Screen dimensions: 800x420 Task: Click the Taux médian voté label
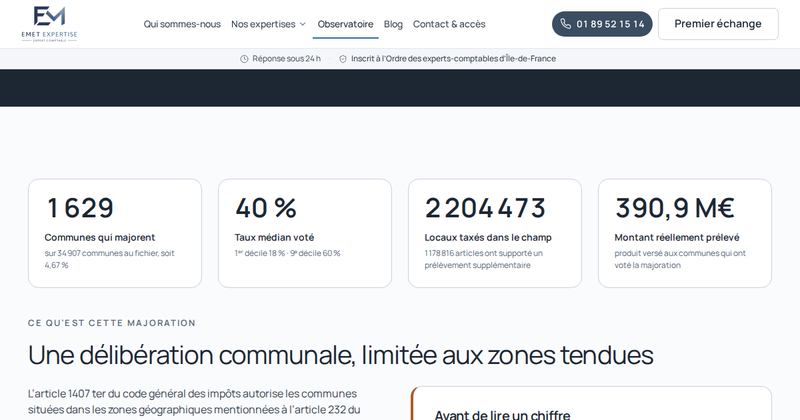[274, 237]
